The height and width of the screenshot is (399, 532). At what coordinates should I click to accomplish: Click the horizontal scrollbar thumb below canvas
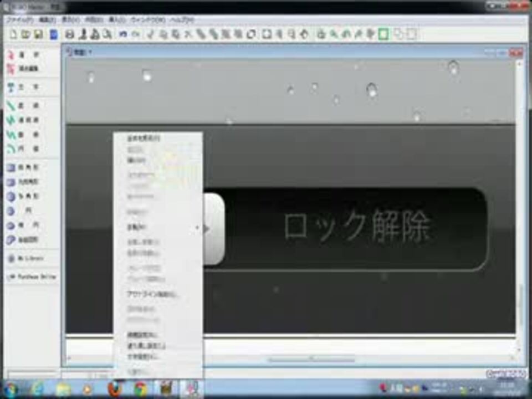311,359
